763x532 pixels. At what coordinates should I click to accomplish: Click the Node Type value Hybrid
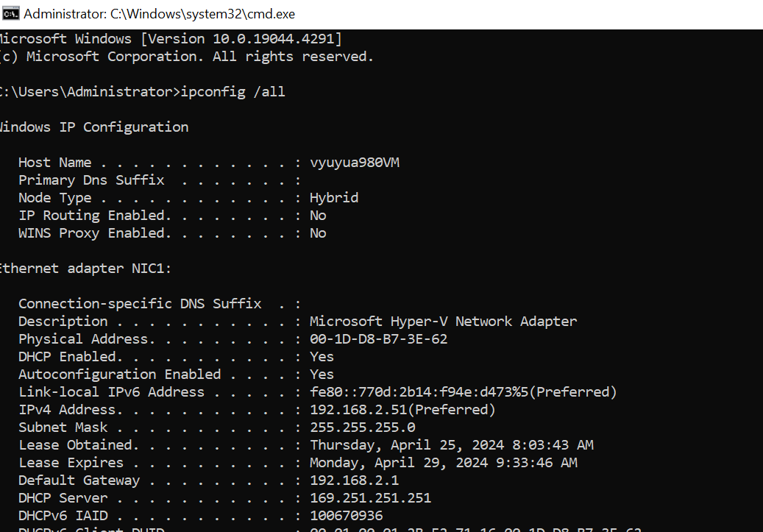pyautogui.click(x=334, y=198)
